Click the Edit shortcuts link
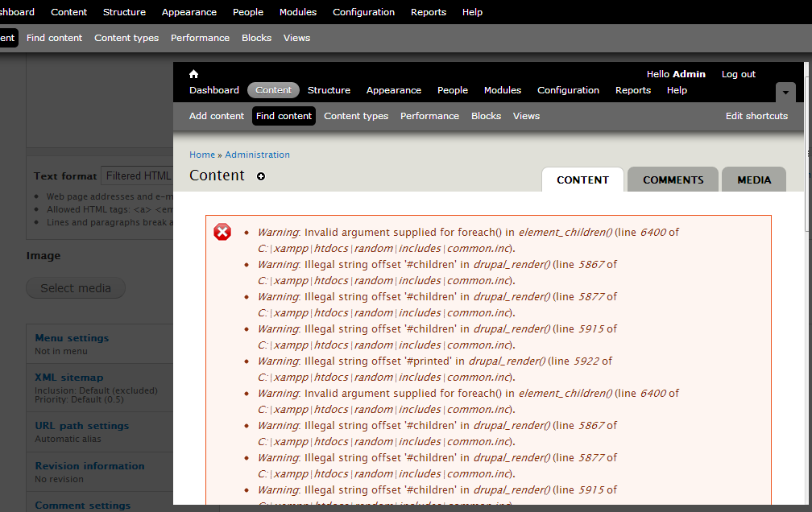This screenshot has width=812, height=512. pos(756,116)
